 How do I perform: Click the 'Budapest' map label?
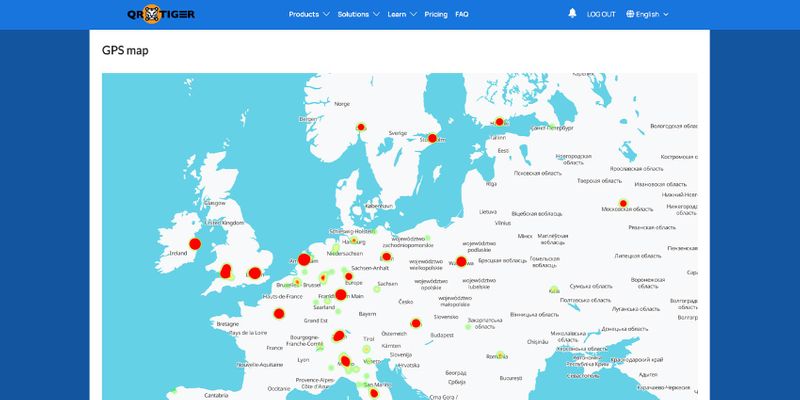tap(442, 335)
